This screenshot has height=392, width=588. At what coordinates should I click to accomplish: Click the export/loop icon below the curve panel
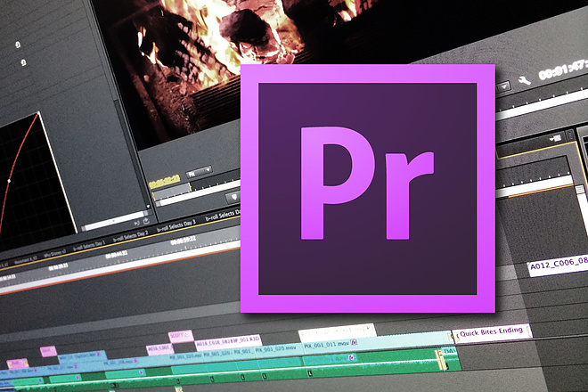tap(146, 221)
